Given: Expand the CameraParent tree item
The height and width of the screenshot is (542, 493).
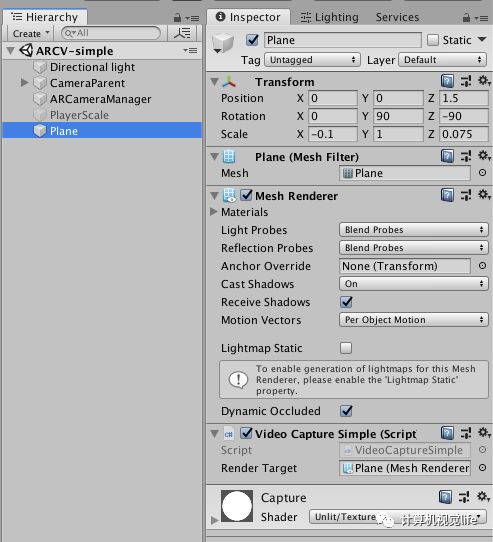Looking at the screenshot, I should [24, 83].
